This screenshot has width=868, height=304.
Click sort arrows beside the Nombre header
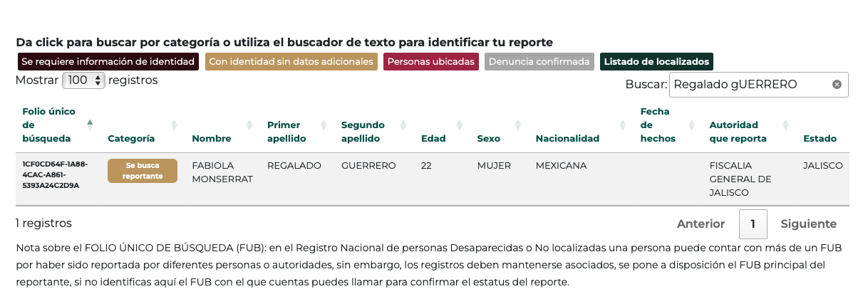[249, 125]
